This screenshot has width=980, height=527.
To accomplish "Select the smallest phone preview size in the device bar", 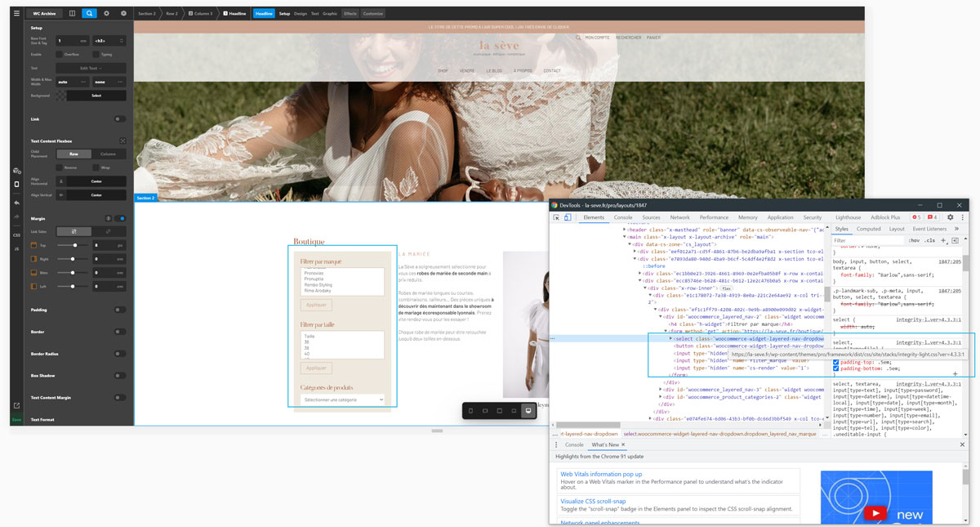I will click(x=470, y=410).
